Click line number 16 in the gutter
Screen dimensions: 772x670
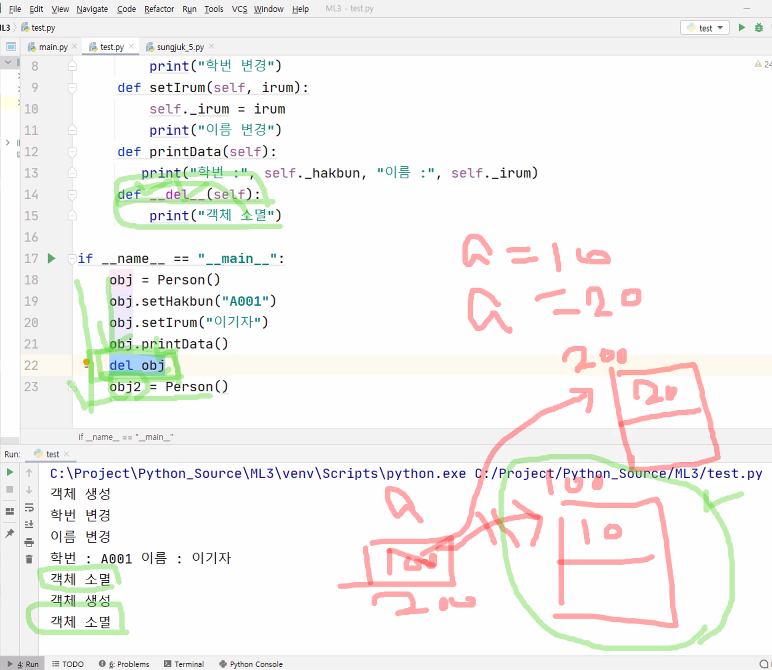tap(31, 237)
